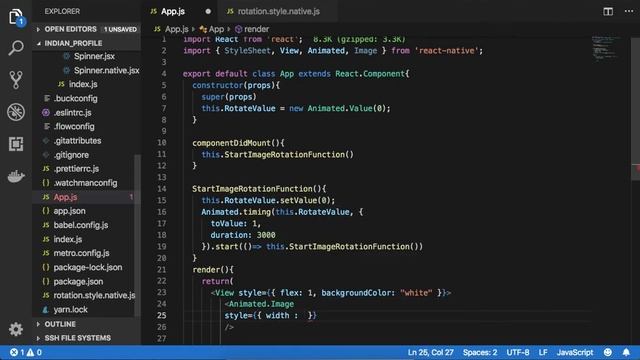The height and width of the screenshot is (360, 640).
Task: Open the Docker view in activity bar
Action: click(16, 176)
